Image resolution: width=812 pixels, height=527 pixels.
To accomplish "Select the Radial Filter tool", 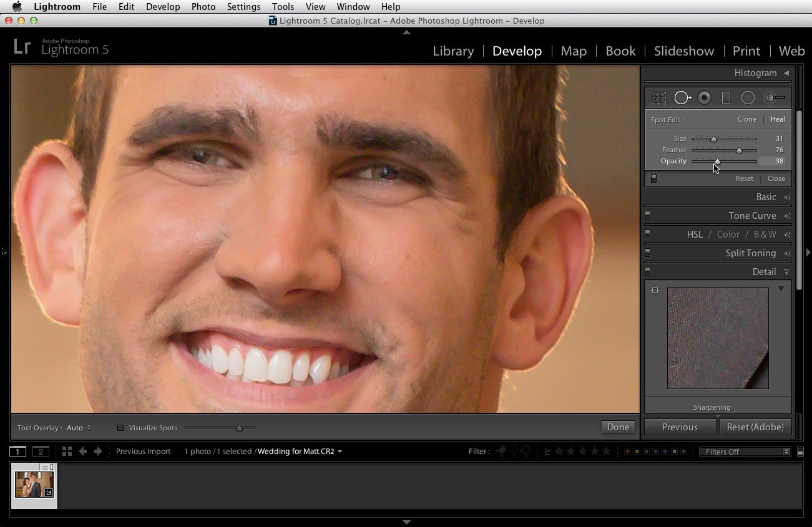I will pyautogui.click(x=748, y=98).
